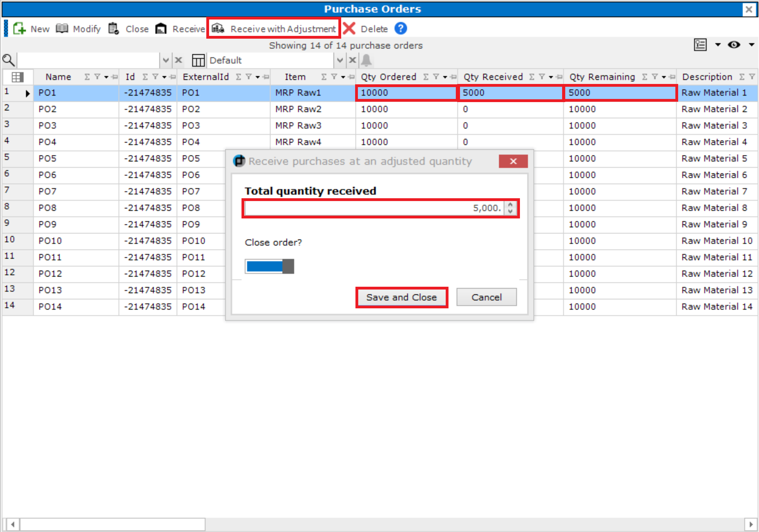The image size is (759, 532).
Task: Click the pin icon in Name column
Action: click(x=115, y=77)
